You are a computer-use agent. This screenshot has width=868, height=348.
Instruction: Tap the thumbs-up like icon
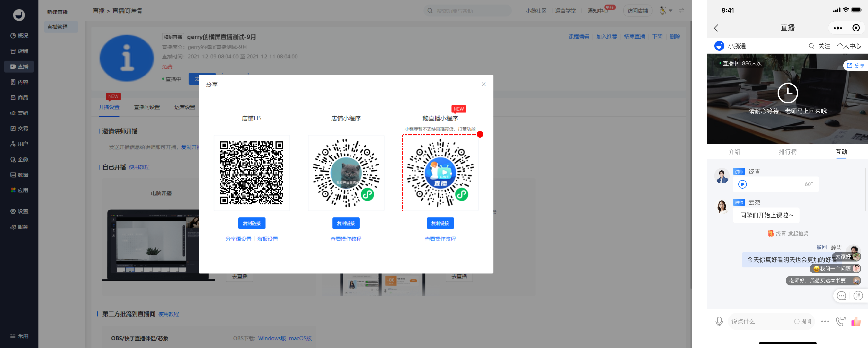(x=855, y=321)
